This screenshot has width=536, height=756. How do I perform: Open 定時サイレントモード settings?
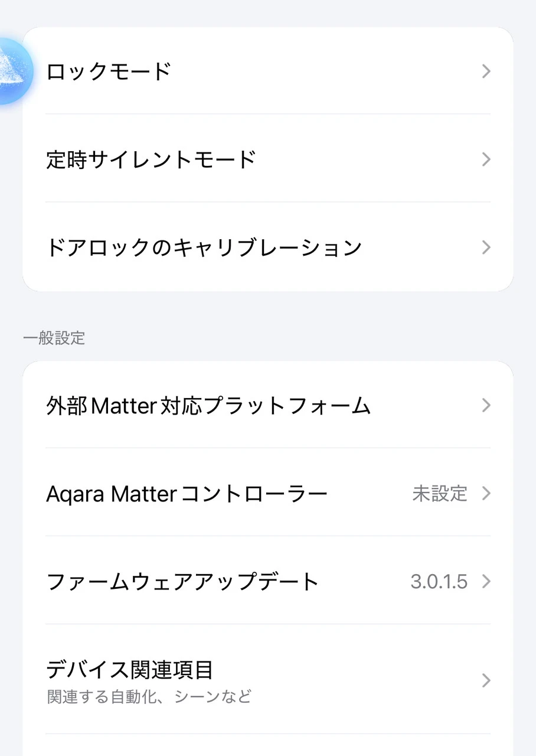coord(151,159)
